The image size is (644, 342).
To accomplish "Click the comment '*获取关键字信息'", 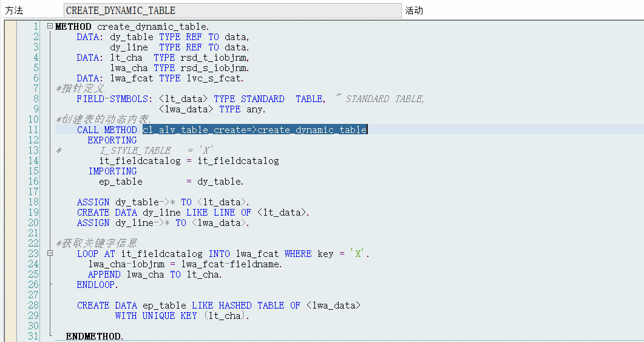I will (x=96, y=244).
